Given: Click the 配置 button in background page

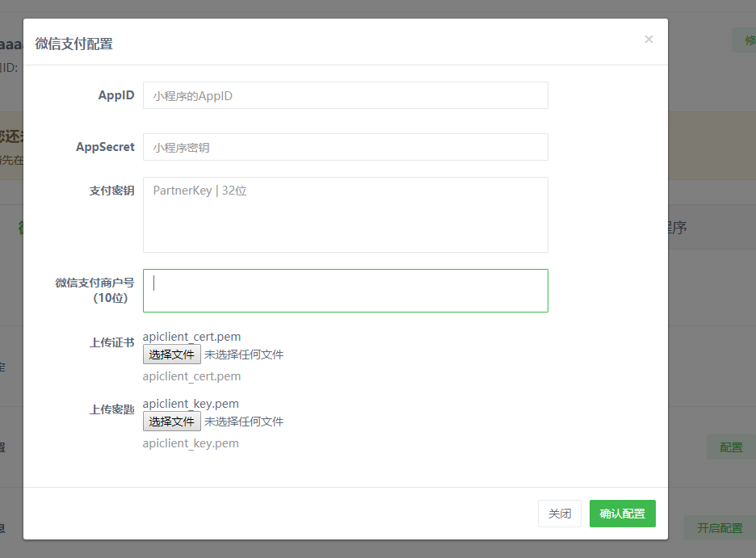Looking at the screenshot, I should (x=731, y=447).
